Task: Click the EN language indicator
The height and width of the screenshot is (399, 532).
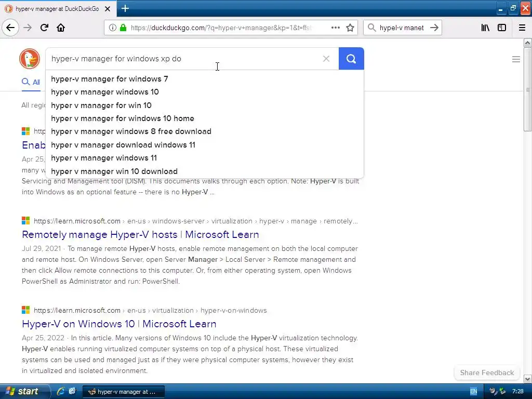Action: coord(473,392)
